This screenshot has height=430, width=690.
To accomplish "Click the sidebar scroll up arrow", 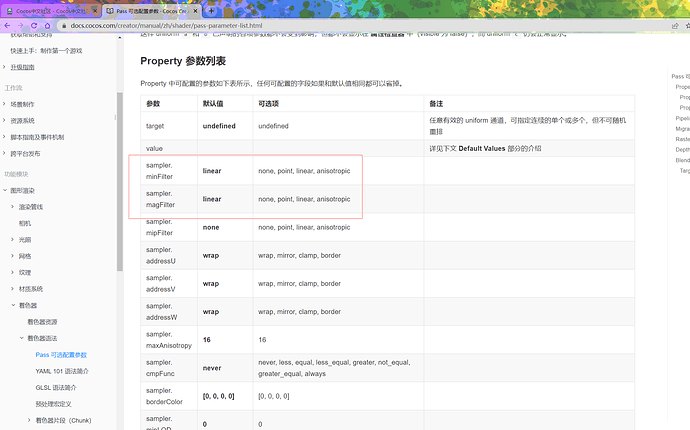I will click(120, 38).
